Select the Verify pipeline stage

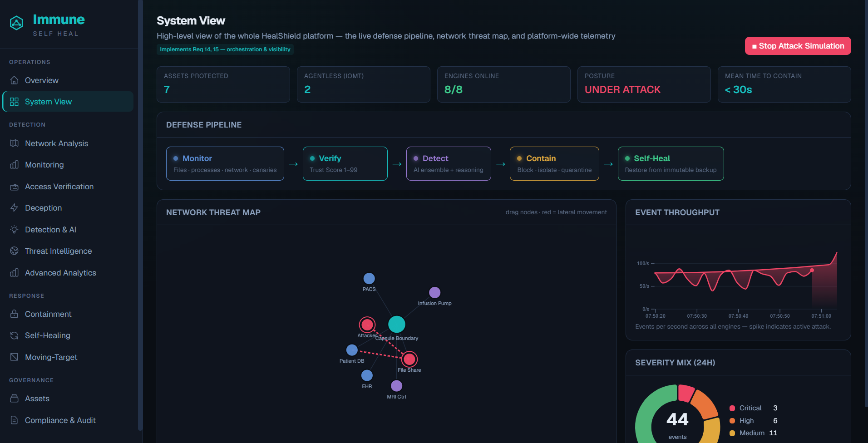coord(345,163)
